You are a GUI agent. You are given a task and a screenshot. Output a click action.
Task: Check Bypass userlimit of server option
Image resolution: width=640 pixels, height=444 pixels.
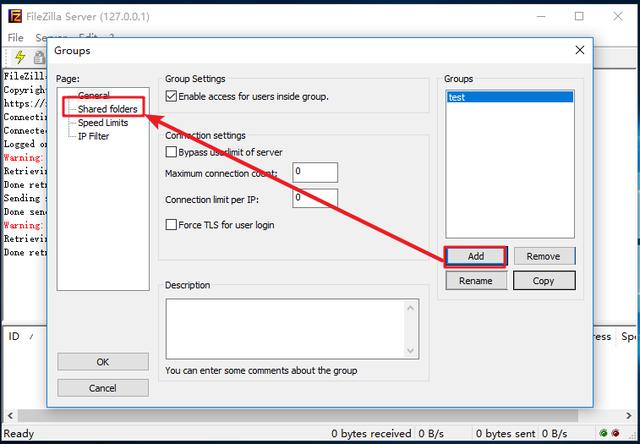tap(171, 152)
